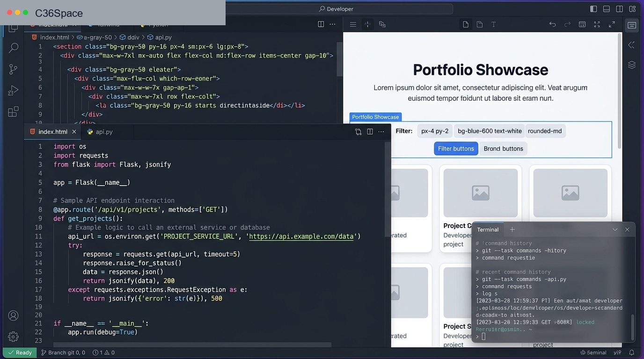Select the Terminal tab
The height and width of the screenshot is (359, 644).
point(488,230)
